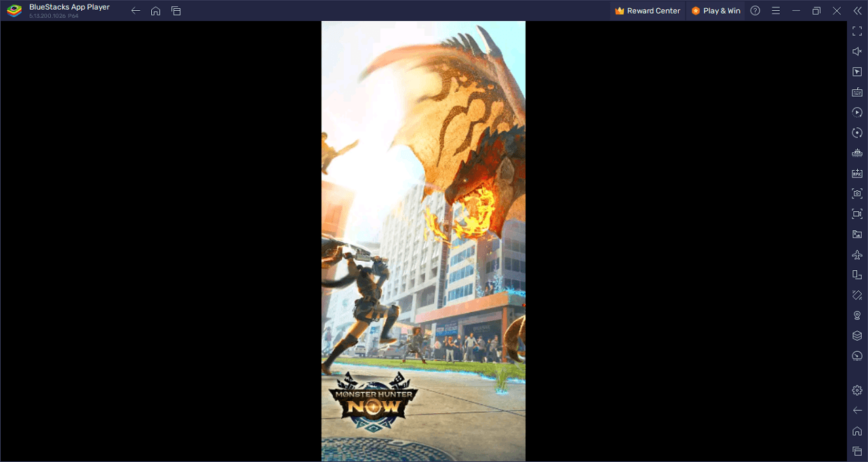
Task: Click the rotate screen device icon
Action: 857,275
